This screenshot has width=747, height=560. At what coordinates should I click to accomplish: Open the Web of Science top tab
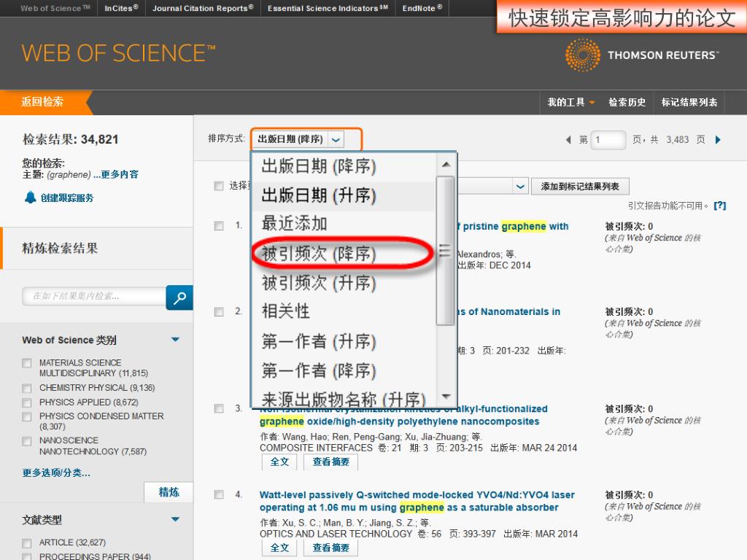point(55,8)
